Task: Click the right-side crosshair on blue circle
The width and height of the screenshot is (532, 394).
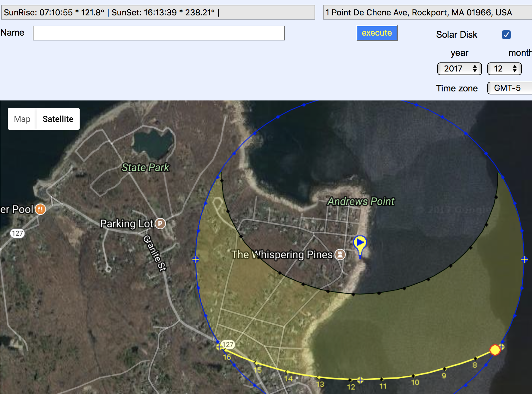Action: (x=524, y=259)
